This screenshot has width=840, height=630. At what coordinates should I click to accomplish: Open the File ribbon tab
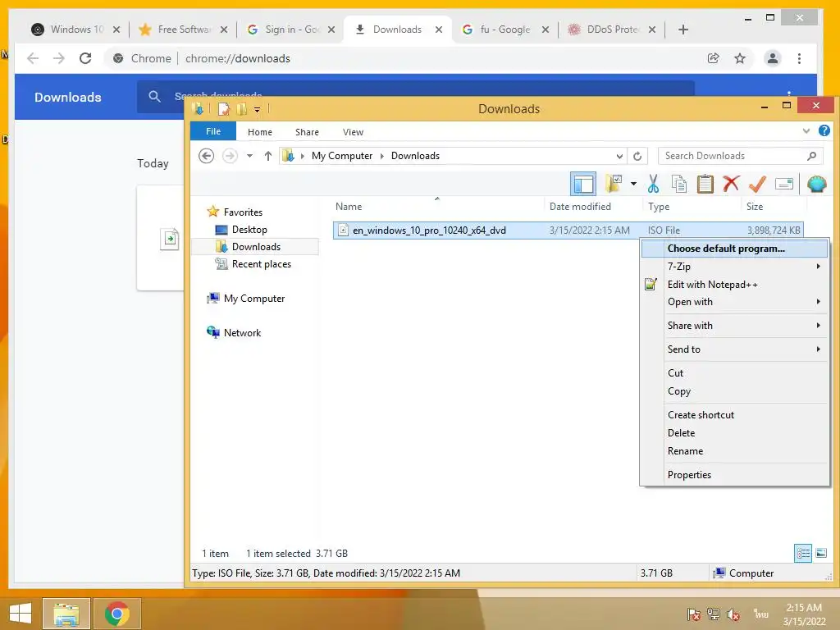[x=213, y=131]
